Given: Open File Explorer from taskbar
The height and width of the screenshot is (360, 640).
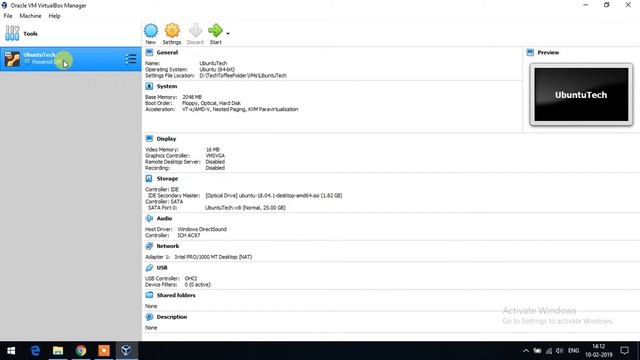Looking at the screenshot, I should (x=58, y=351).
